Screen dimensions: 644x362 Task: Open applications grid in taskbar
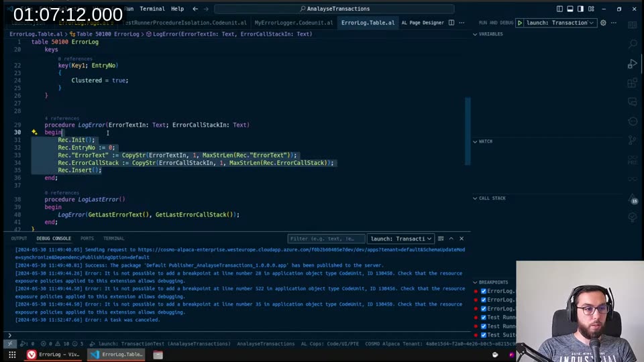pyautogui.click(x=12, y=355)
